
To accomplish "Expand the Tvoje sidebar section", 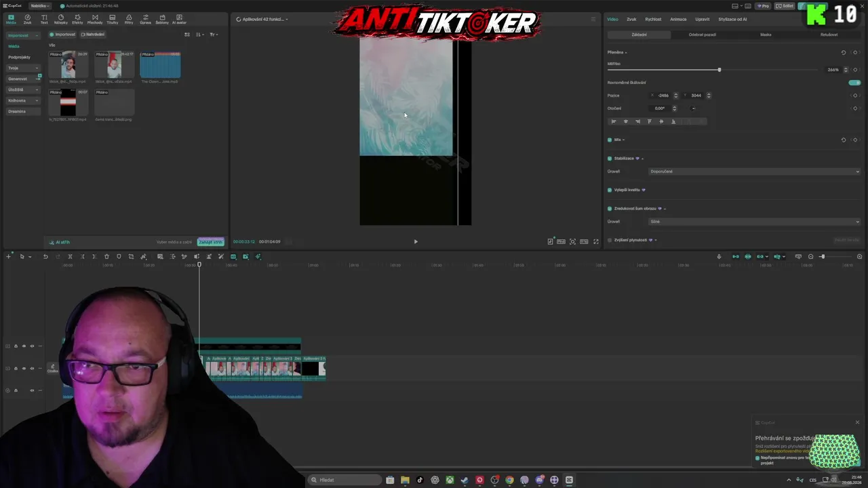I will coord(23,68).
